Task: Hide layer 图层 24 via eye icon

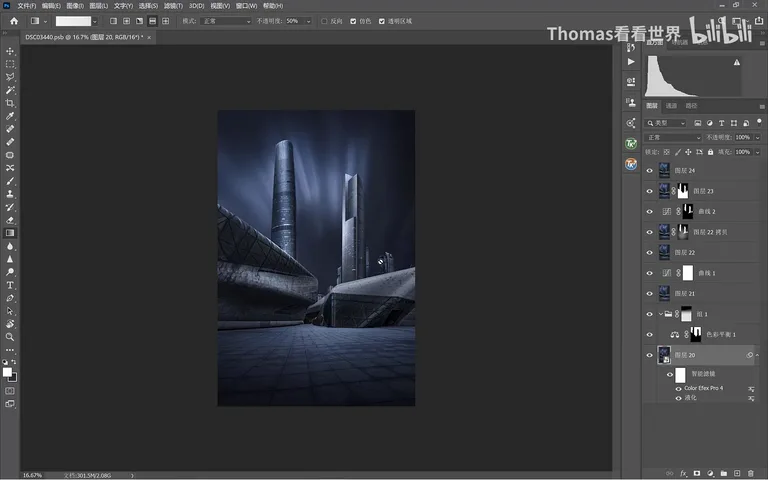Action: 649,171
